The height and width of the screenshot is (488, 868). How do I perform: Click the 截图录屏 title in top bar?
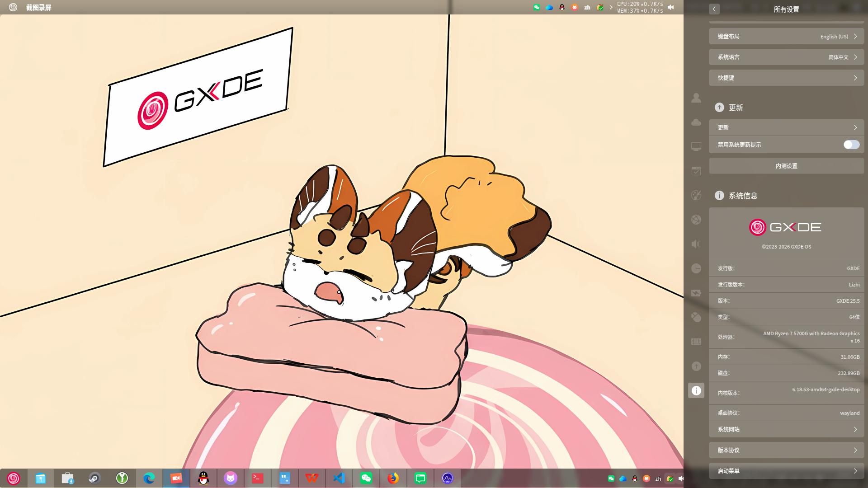[39, 7]
